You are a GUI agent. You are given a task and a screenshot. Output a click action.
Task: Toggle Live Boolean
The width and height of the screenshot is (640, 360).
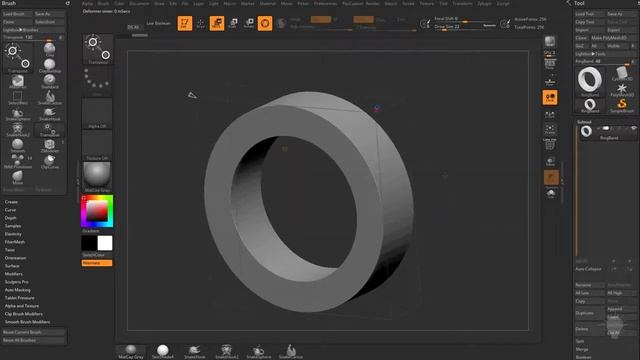[158, 23]
